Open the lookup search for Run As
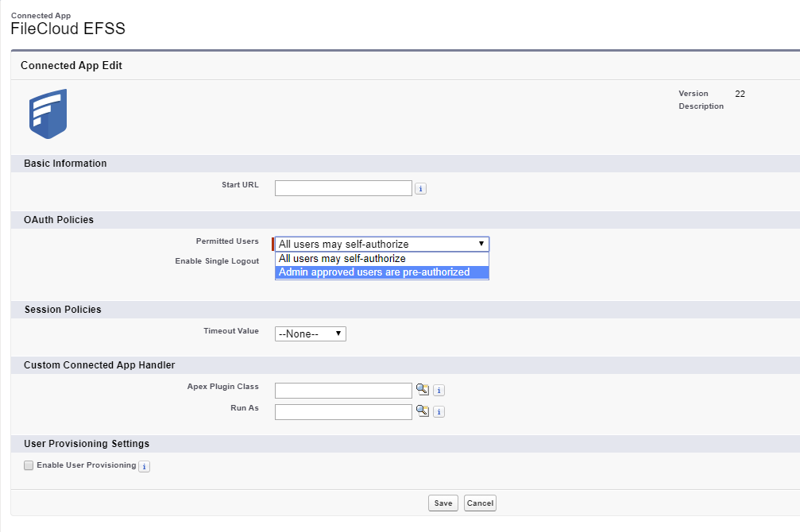Viewport: 800px width, 532px height. point(422,411)
